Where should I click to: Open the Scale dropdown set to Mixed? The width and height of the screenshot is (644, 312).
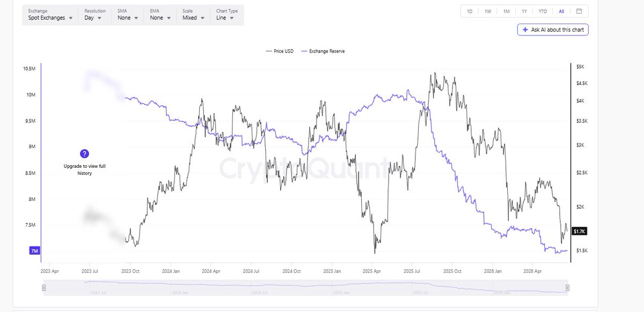(193, 14)
